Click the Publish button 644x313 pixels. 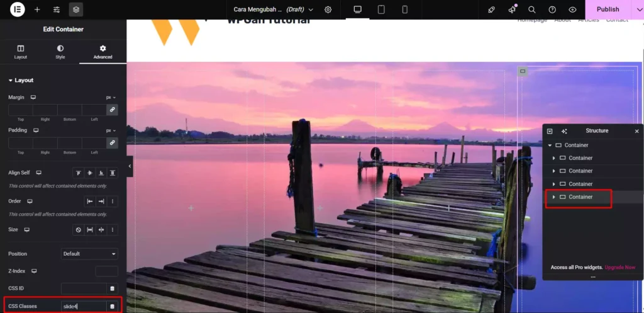coord(608,9)
